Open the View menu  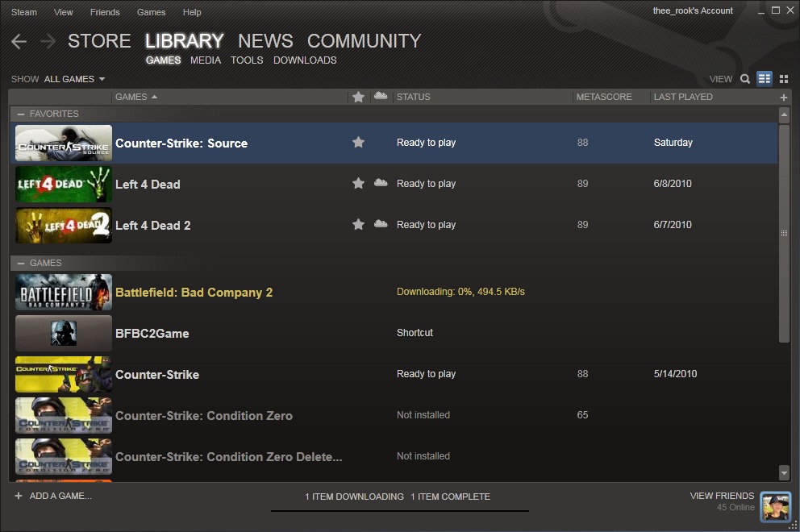pos(63,12)
